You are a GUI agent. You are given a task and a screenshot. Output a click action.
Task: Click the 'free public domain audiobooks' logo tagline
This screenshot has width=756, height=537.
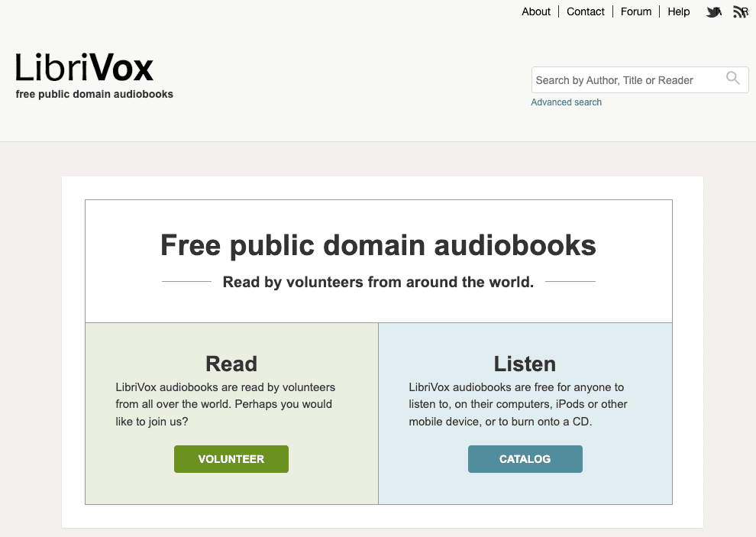95,94
